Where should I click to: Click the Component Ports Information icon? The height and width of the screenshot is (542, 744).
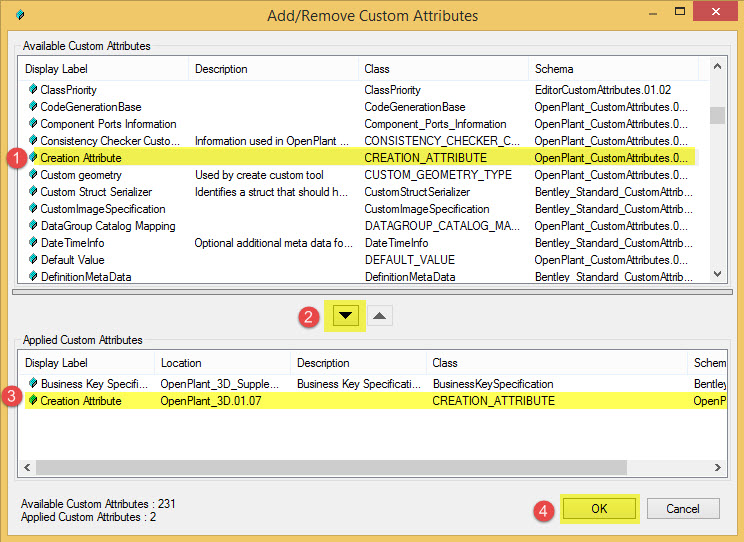coord(33,124)
